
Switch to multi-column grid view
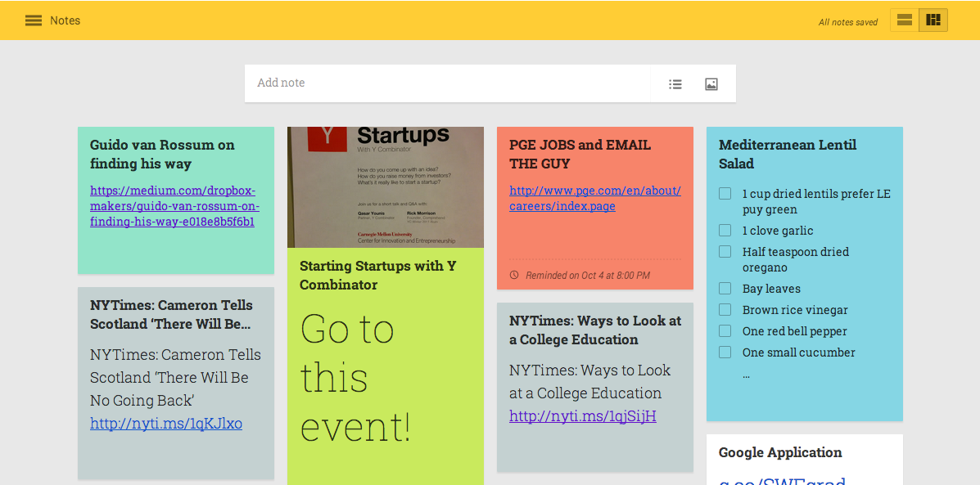933,20
